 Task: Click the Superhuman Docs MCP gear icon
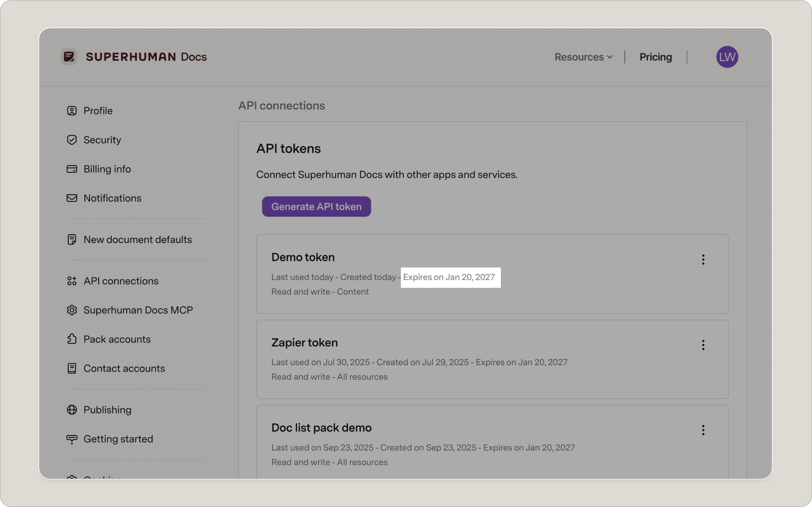click(72, 310)
